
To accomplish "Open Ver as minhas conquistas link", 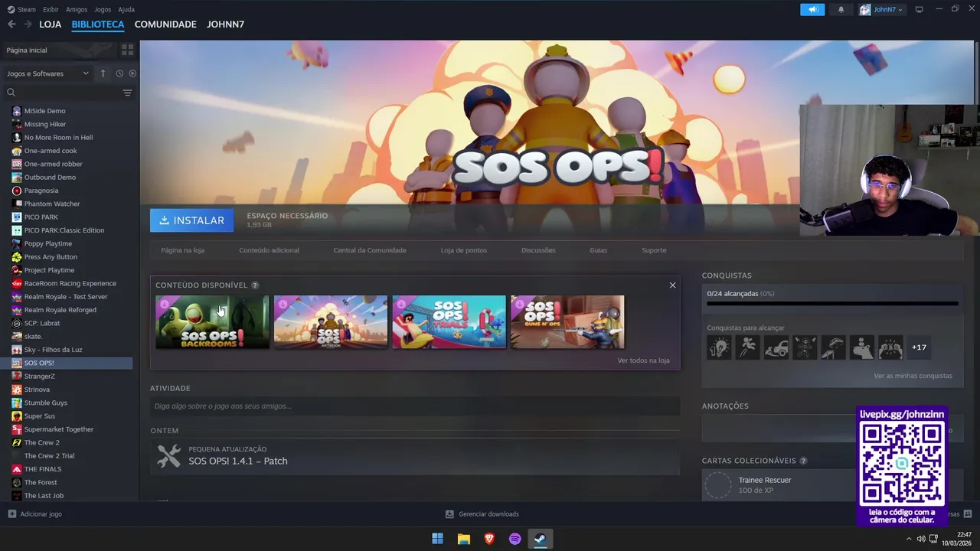I will pyautogui.click(x=913, y=376).
